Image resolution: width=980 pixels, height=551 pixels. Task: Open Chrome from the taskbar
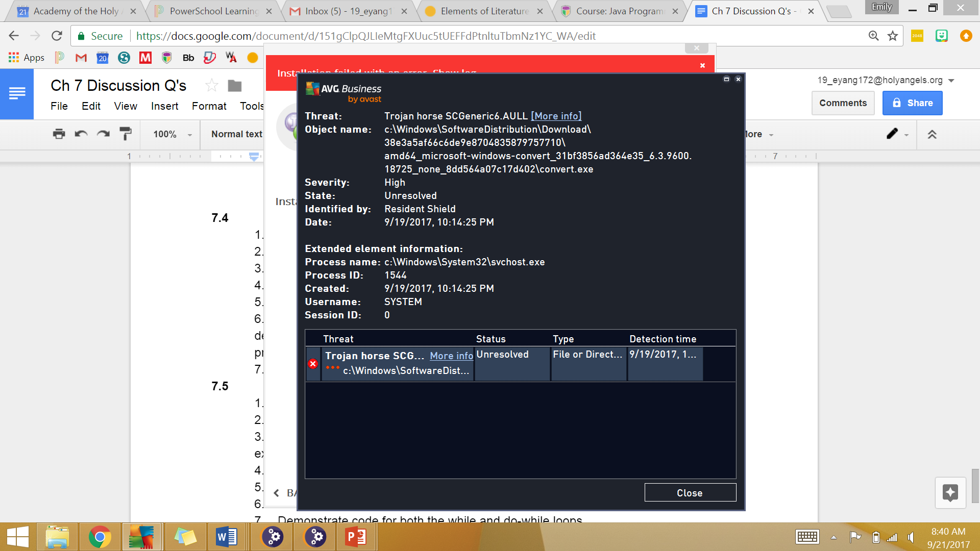click(100, 537)
